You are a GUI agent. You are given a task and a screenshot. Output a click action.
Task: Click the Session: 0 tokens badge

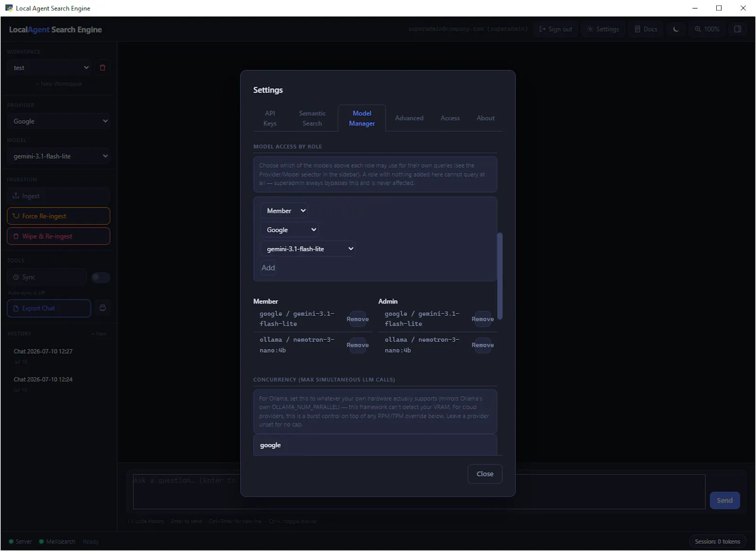pos(717,542)
